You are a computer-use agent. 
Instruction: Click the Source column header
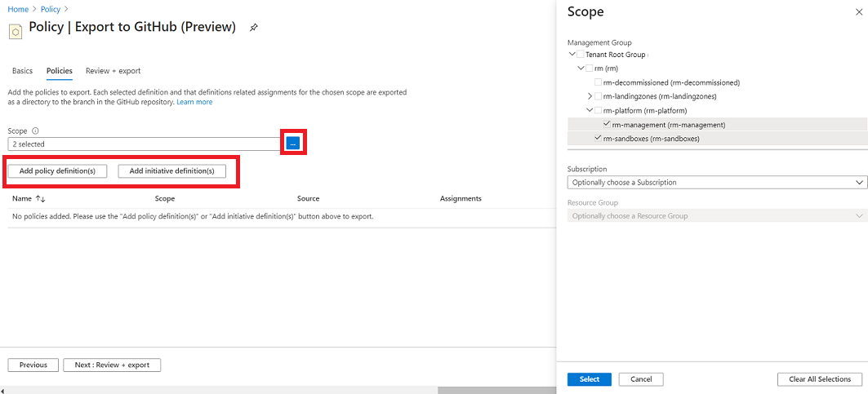tap(308, 198)
